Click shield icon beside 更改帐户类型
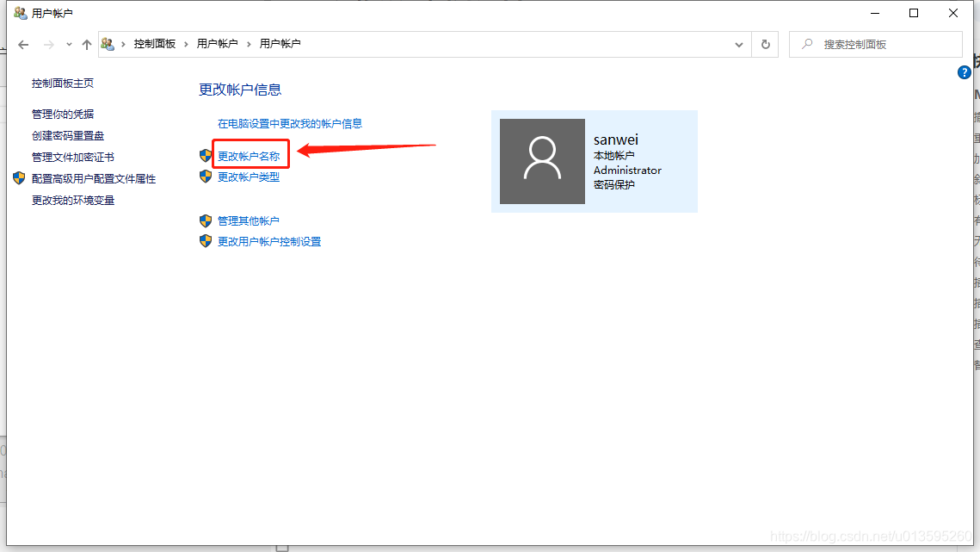 [x=206, y=177]
